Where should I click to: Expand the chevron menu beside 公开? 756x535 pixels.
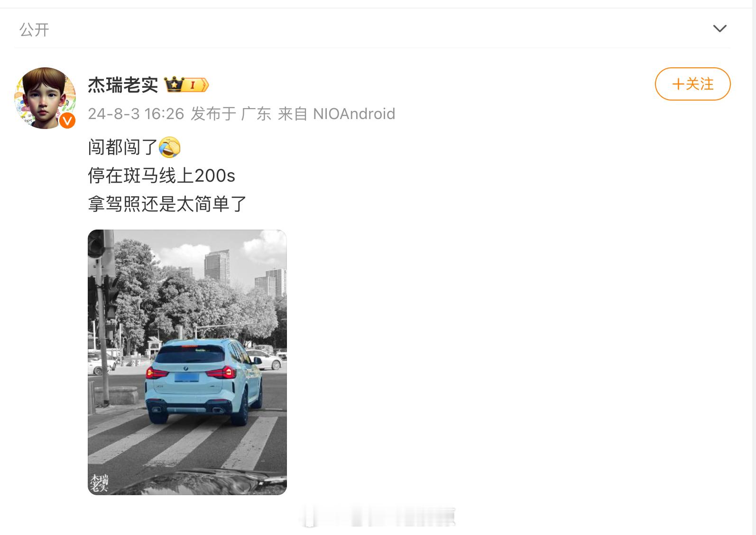719,29
